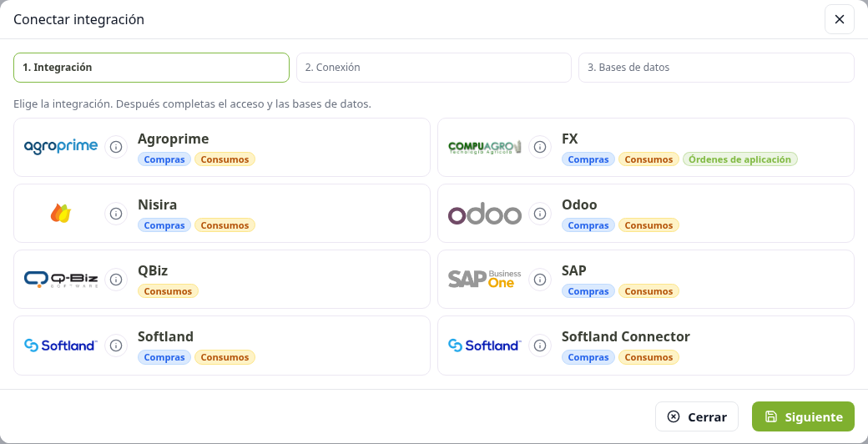This screenshot has width=868, height=444.
Task: Click info icon beside Softland Connector
Action: [x=540, y=346]
